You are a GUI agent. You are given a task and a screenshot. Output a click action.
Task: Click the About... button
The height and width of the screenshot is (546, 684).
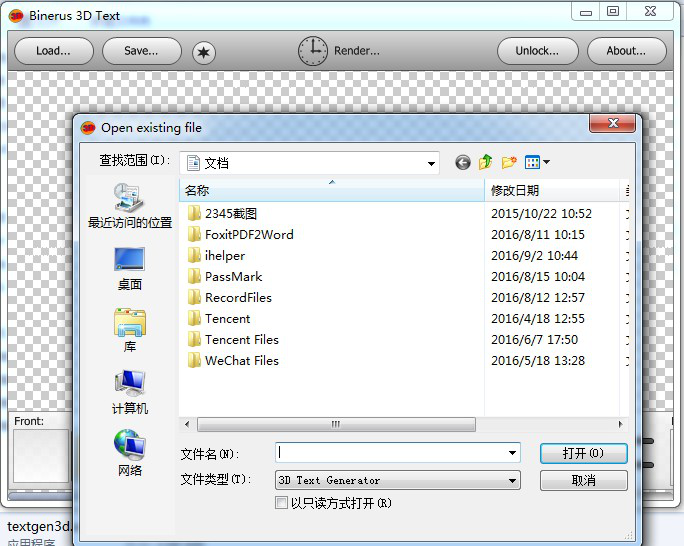[626, 51]
